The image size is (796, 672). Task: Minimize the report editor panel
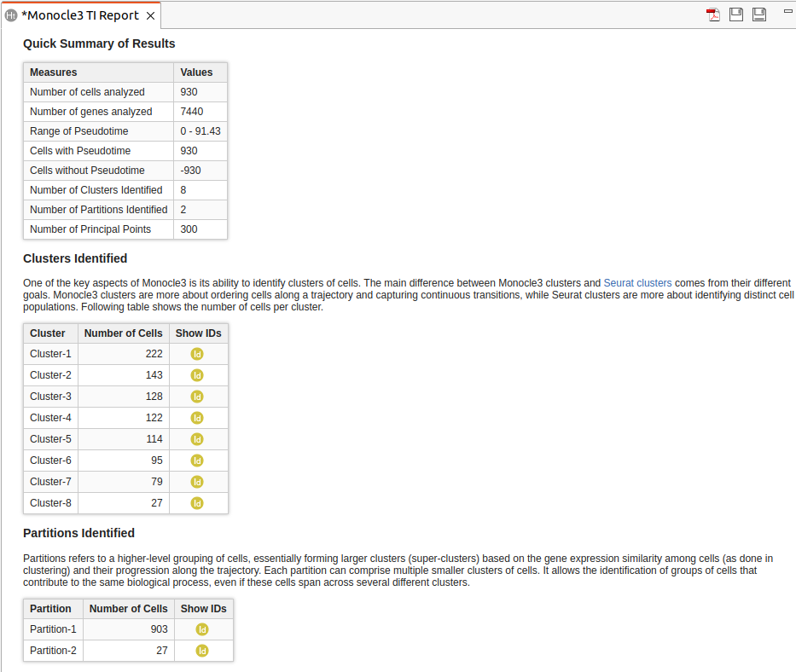(x=787, y=10)
